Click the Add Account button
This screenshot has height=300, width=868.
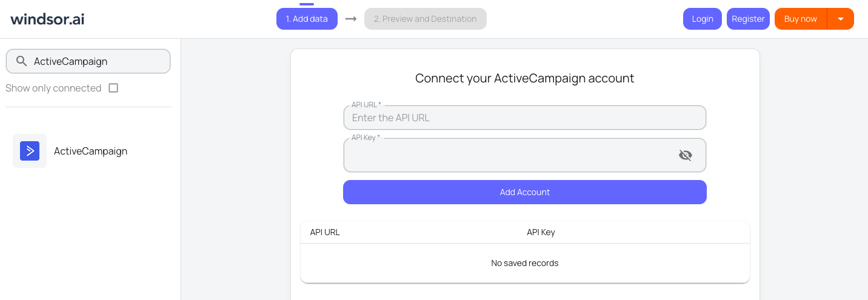pos(524,192)
